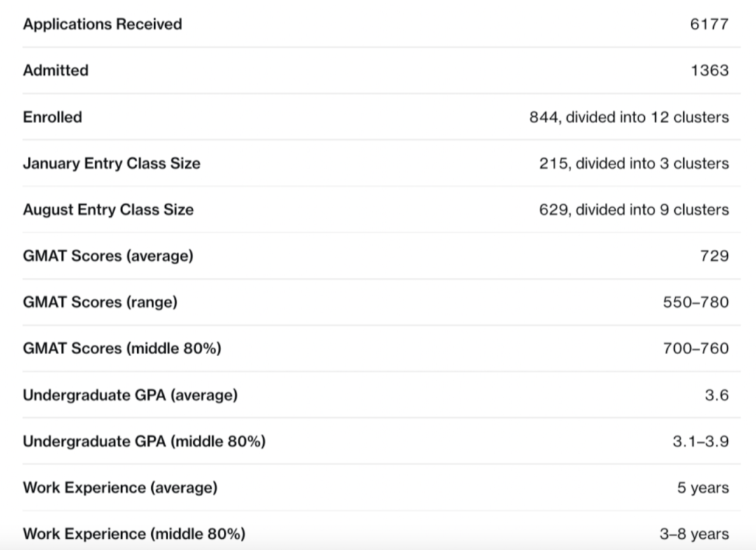Select the 700–760 GMAT value

[695, 348]
